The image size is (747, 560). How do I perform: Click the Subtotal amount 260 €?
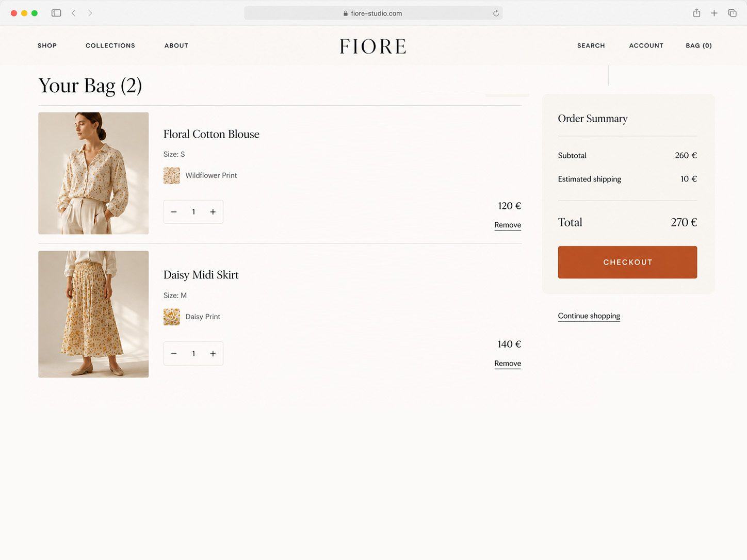coord(686,155)
